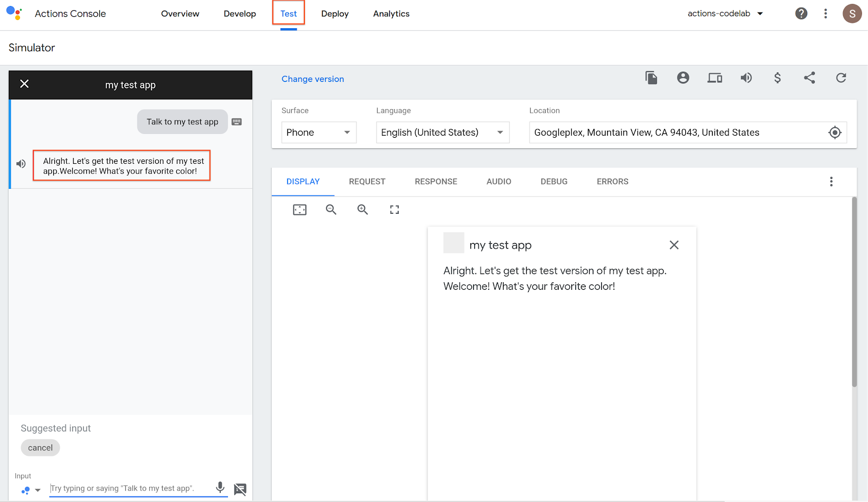This screenshot has height=502, width=868.
Task: Open the actions-codelab project dropdown
Action: (x=725, y=14)
